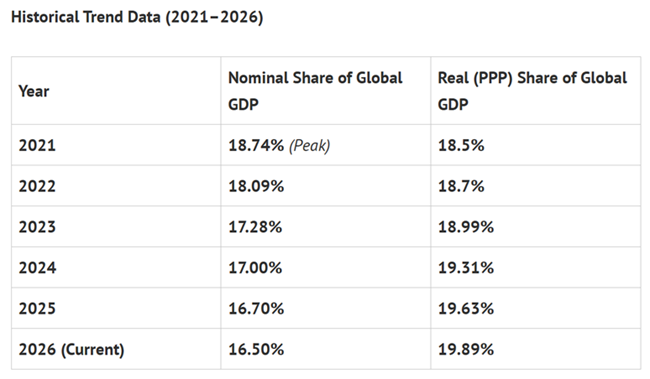Click the 17.28% nominal share cell
Viewport: 650px width, 379px height.
point(255,227)
